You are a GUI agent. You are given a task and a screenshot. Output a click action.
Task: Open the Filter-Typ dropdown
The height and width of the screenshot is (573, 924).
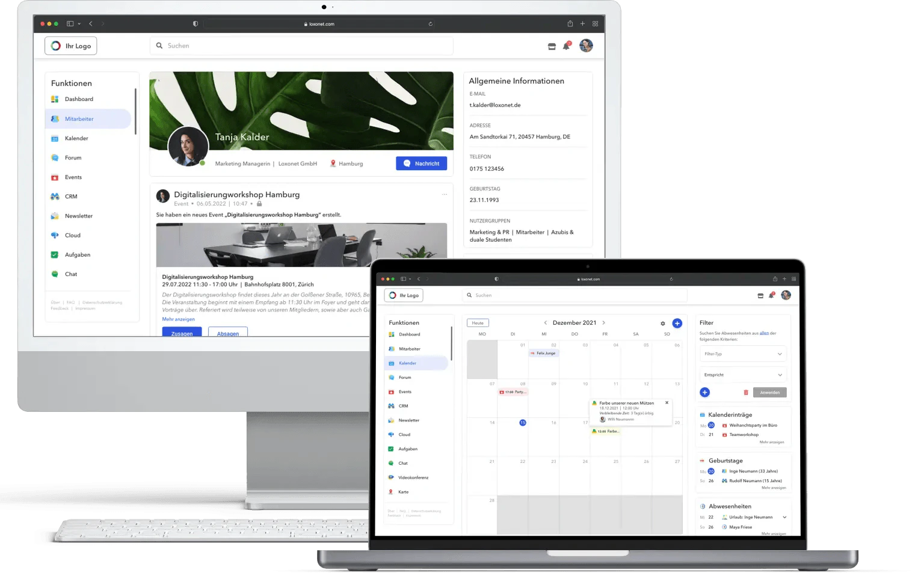[x=742, y=354]
